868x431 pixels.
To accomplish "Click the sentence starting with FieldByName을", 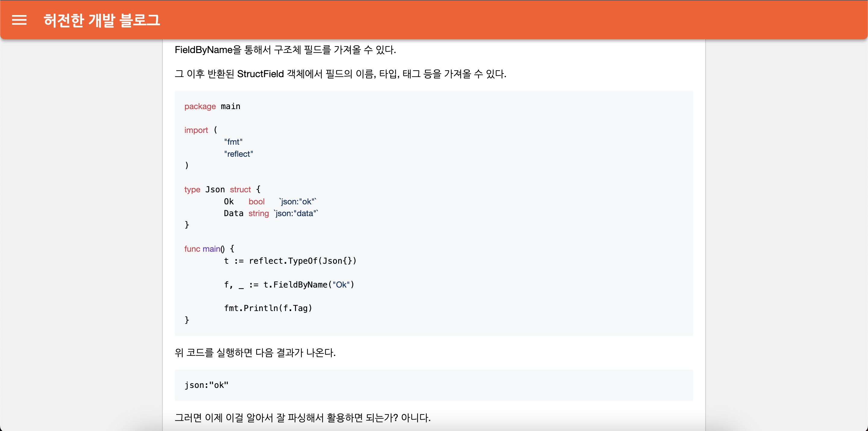I will pos(285,50).
